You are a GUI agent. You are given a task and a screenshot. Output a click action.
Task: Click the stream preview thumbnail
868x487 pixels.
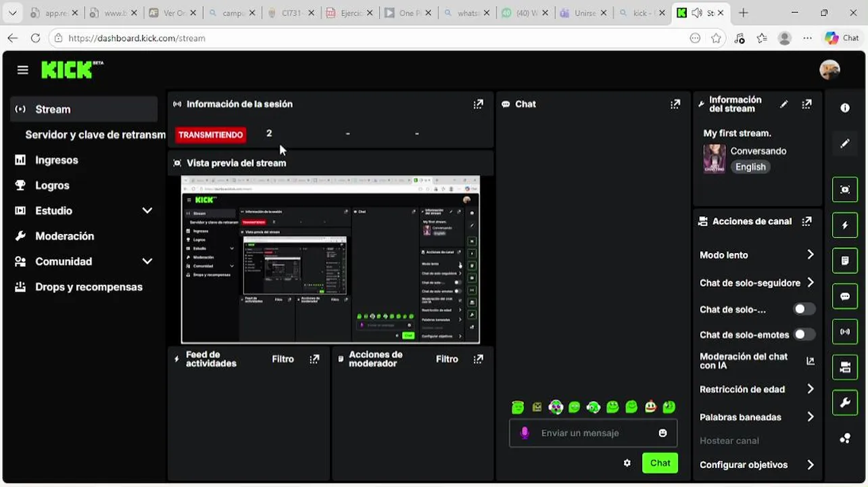(331, 260)
